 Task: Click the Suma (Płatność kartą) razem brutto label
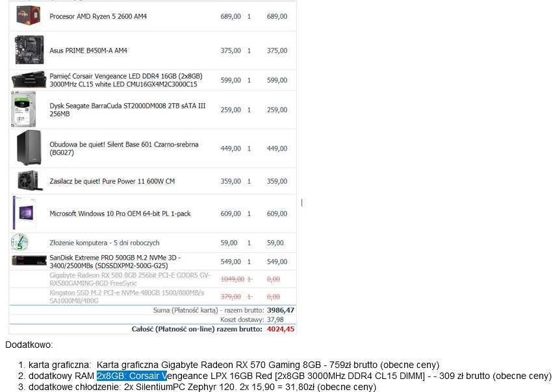click(x=209, y=310)
